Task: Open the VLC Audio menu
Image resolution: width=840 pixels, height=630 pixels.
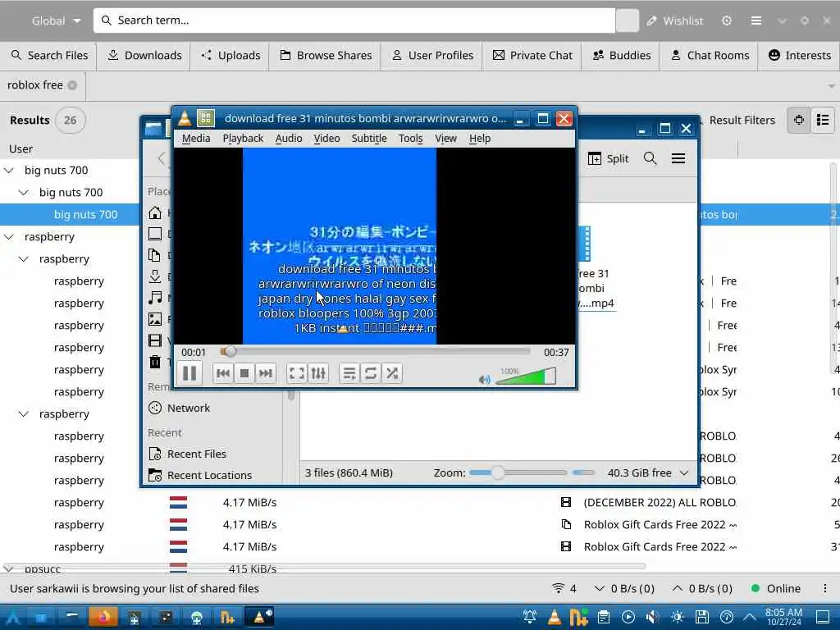Action: pos(289,138)
